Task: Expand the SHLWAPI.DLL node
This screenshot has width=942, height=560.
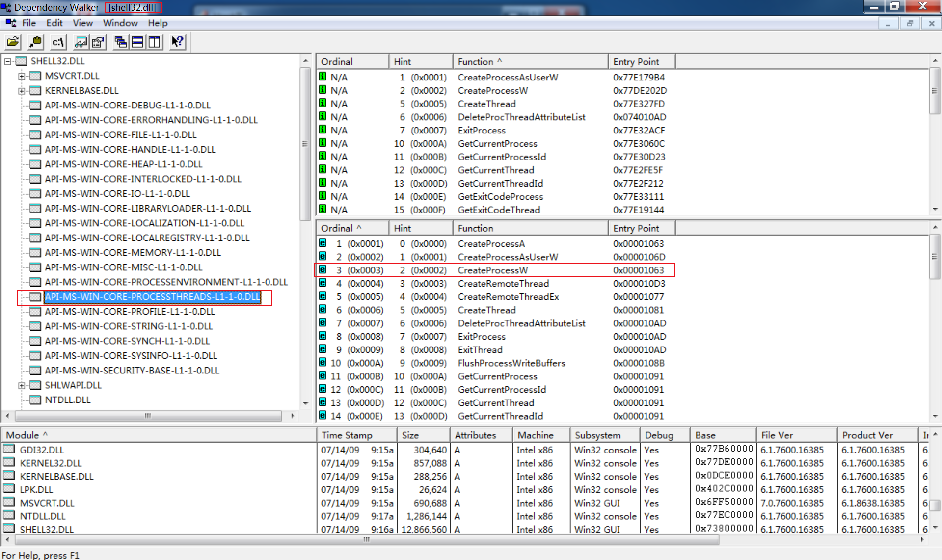Action: (x=21, y=385)
